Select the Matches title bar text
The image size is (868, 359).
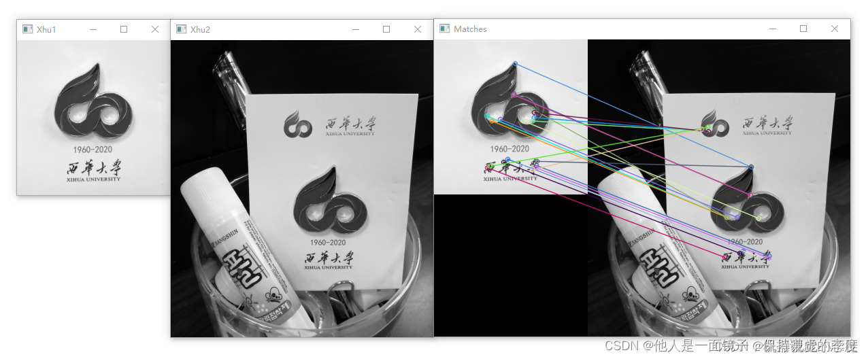pyautogui.click(x=470, y=29)
